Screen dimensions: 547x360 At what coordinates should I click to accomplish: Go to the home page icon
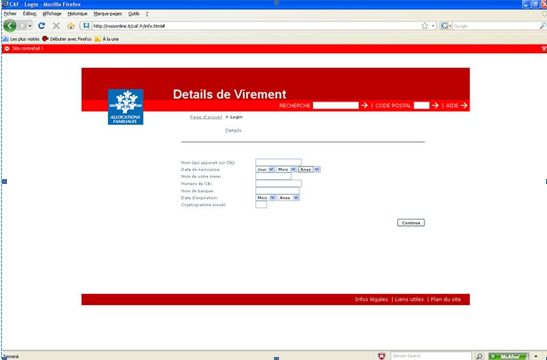[x=71, y=26]
